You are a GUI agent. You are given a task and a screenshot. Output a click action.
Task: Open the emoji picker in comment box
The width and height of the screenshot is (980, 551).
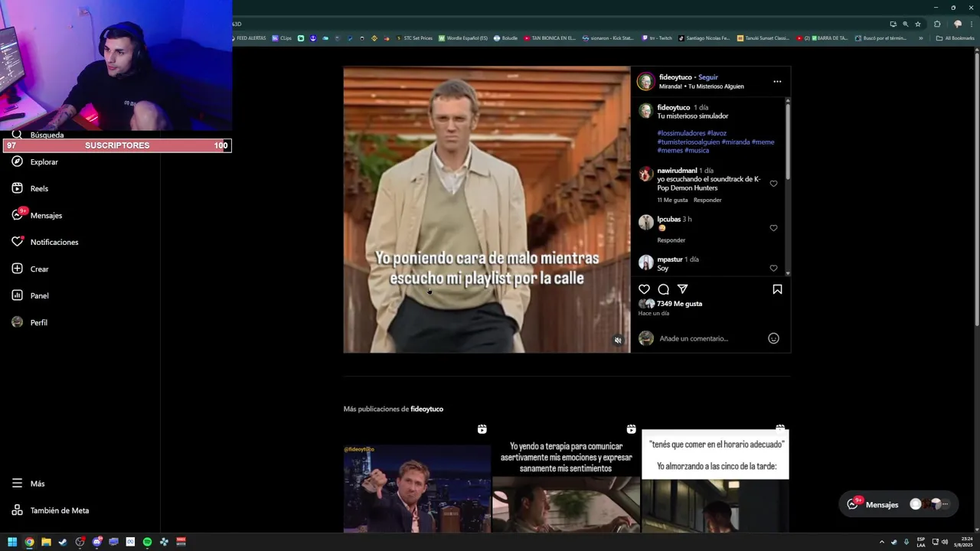tap(773, 338)
